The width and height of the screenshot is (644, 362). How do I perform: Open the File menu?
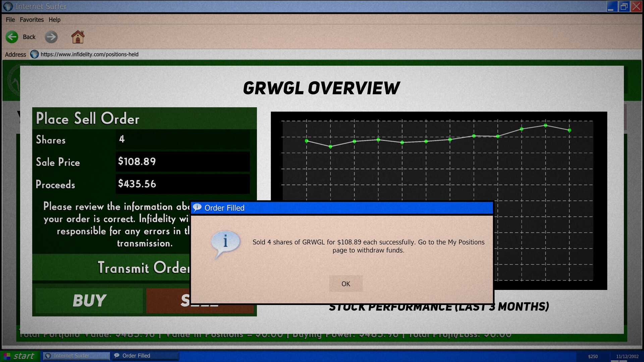10,20
